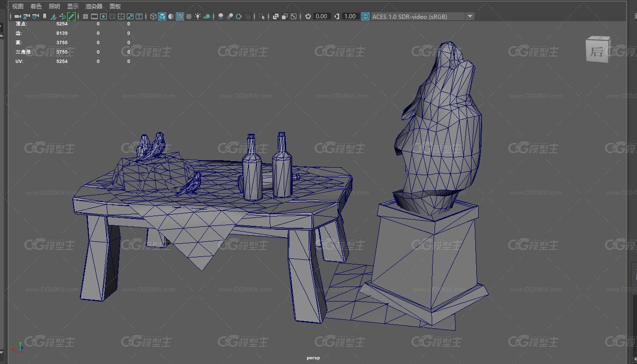Click the Motion Blur icon
The height and width of the screenshot is (364, 637).
[230, 16]
